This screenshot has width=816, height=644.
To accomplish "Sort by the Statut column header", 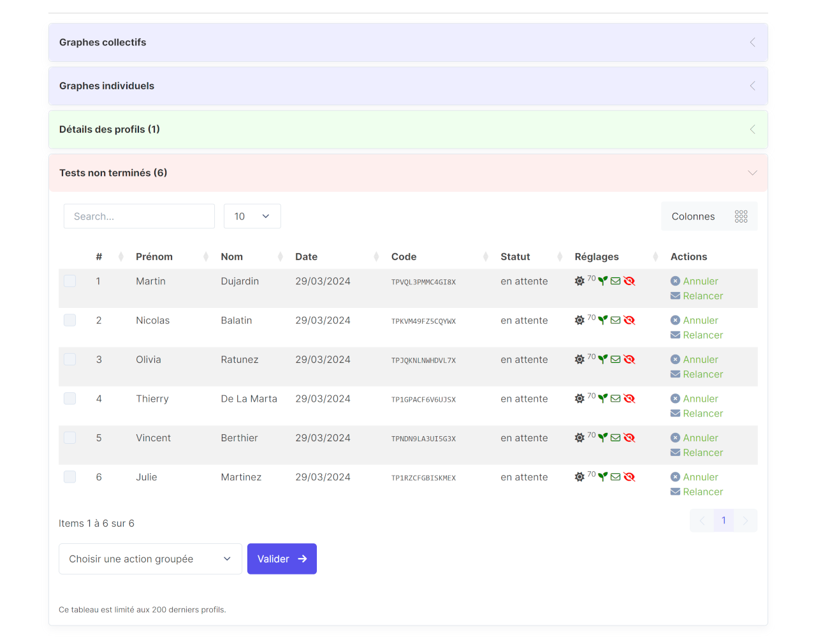I will click(x=515, y=257).
